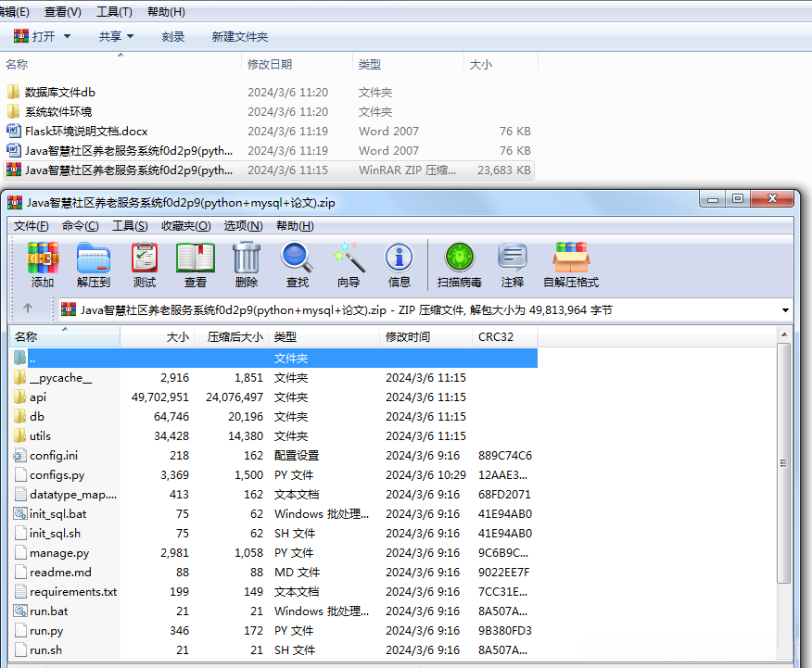
Task: Click the WinRAR 添加 (Add) toolbar icon
Action: tap(43, 258)
